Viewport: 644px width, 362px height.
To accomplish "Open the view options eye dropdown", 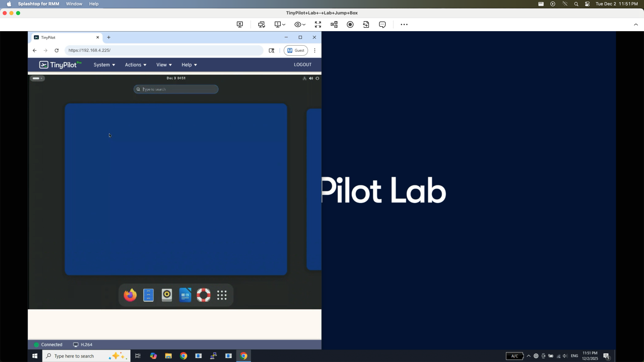I will pos(300,24).
